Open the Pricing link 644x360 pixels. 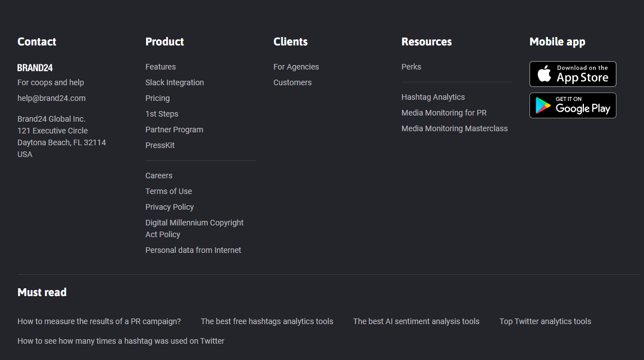point(157,98)
